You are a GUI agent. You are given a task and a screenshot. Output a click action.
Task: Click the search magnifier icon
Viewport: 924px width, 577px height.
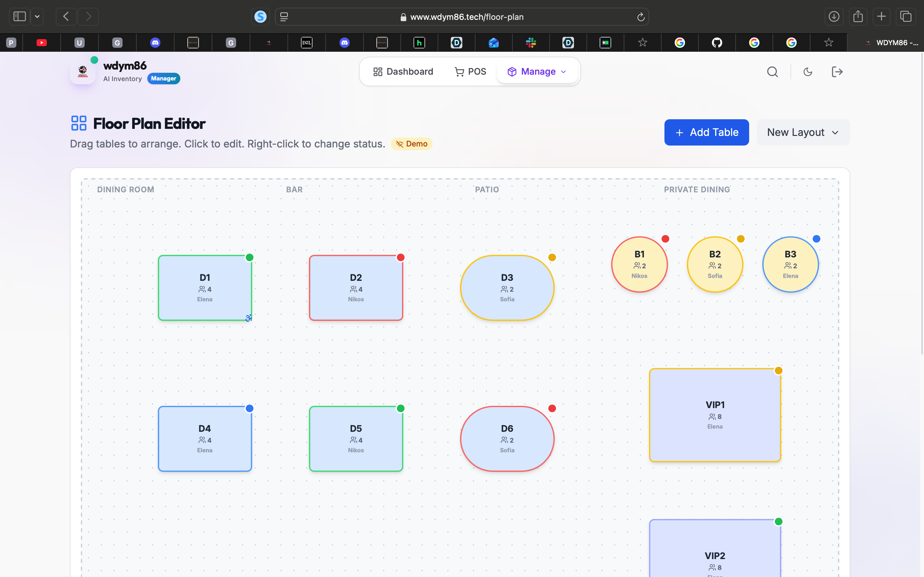773,72
